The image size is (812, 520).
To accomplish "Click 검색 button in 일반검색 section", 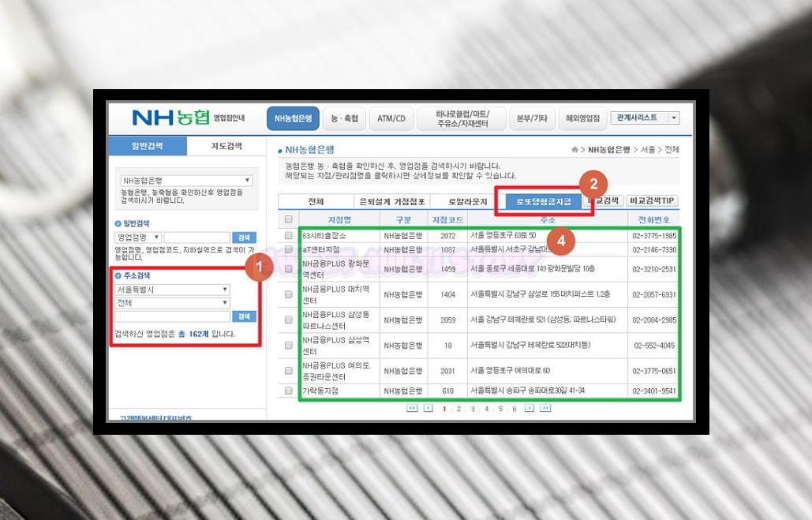I will pyautogui.click(x=244, y=238).
